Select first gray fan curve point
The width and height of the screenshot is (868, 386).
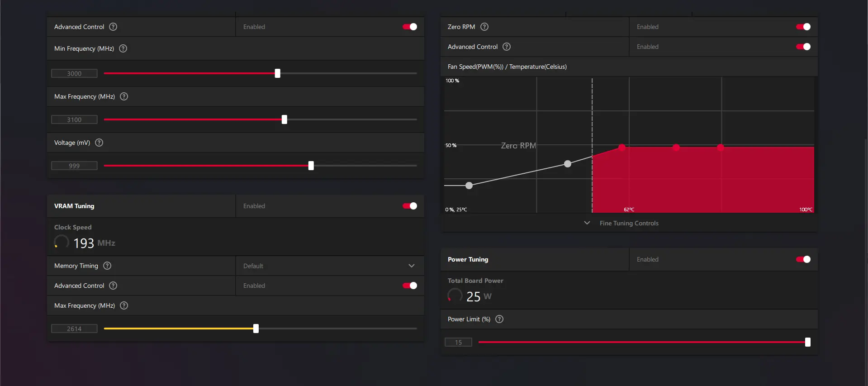pos(469,186)
